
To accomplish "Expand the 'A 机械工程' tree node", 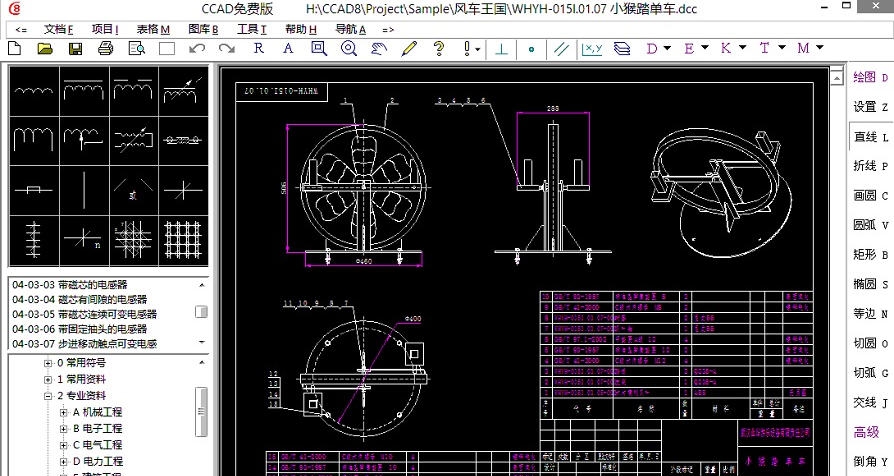I will (x=63, y=412).
